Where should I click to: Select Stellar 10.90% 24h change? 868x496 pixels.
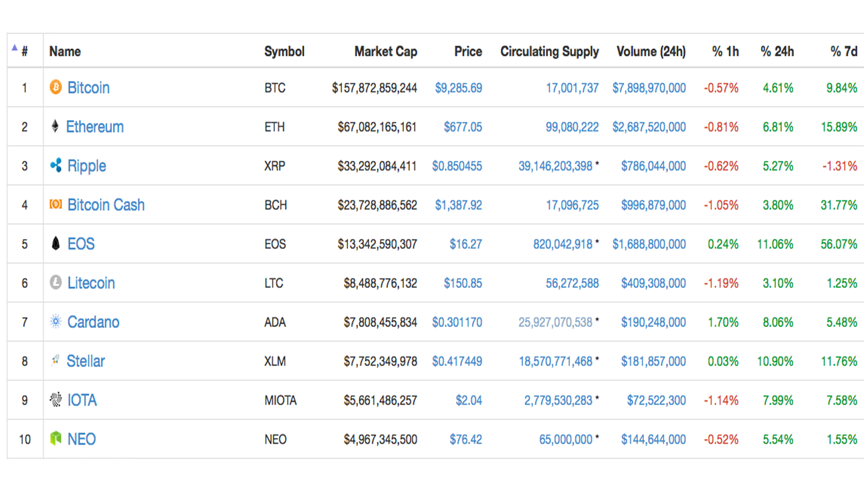pos(775,361)
